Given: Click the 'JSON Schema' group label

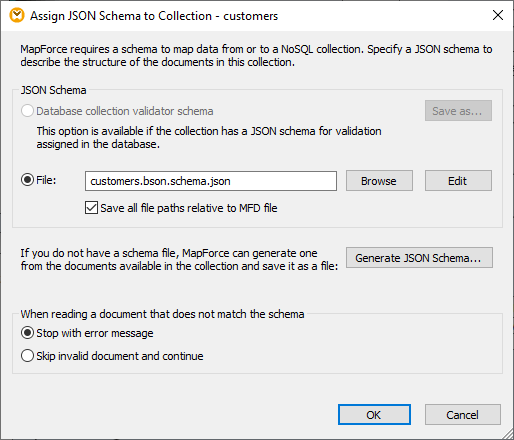Looking at the screenshot, I should pyautogui.click(x=53, y=90).
